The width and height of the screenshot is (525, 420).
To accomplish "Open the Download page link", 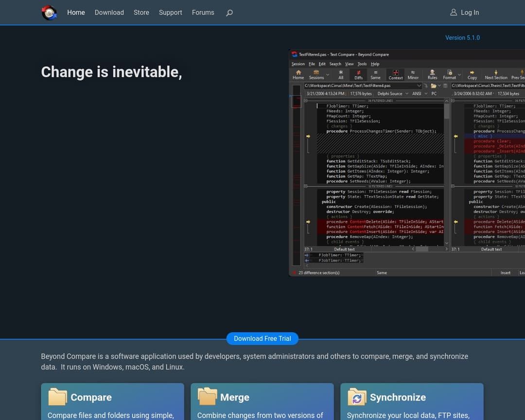I will point(109,12).
